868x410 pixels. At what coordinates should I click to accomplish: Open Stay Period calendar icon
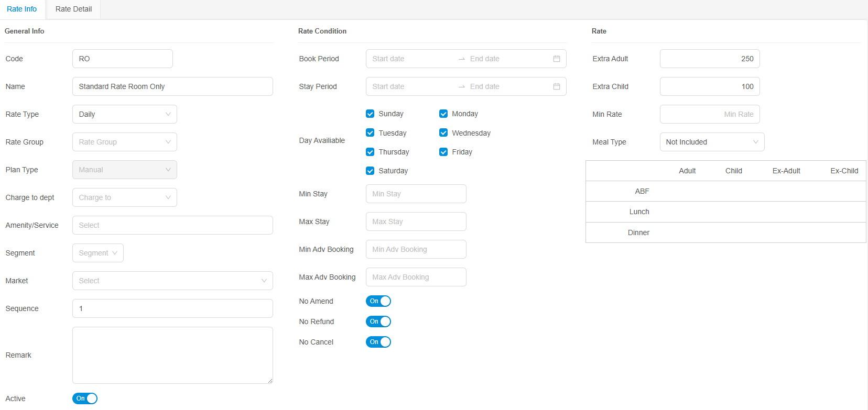tap(556, 86)
